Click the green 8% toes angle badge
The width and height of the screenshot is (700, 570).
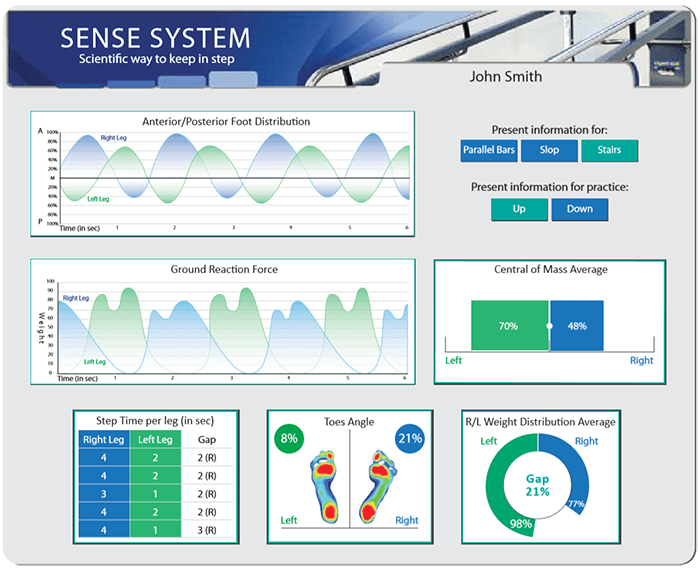290,438
